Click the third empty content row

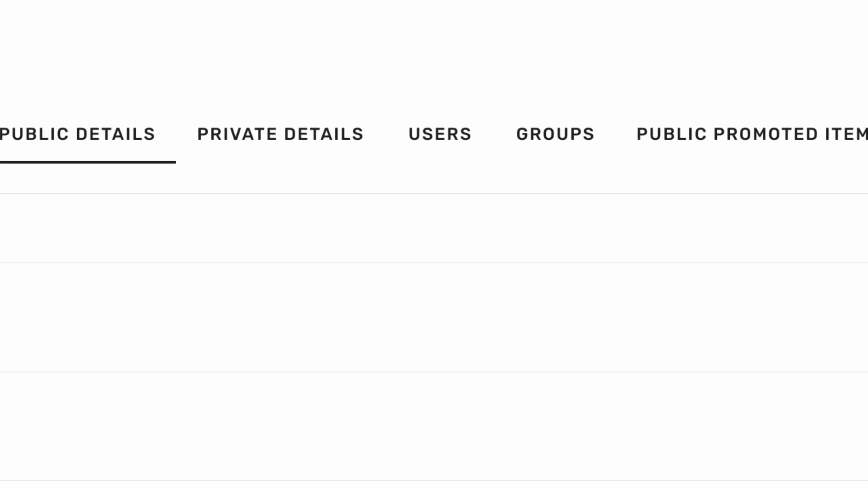pos(434,426)
